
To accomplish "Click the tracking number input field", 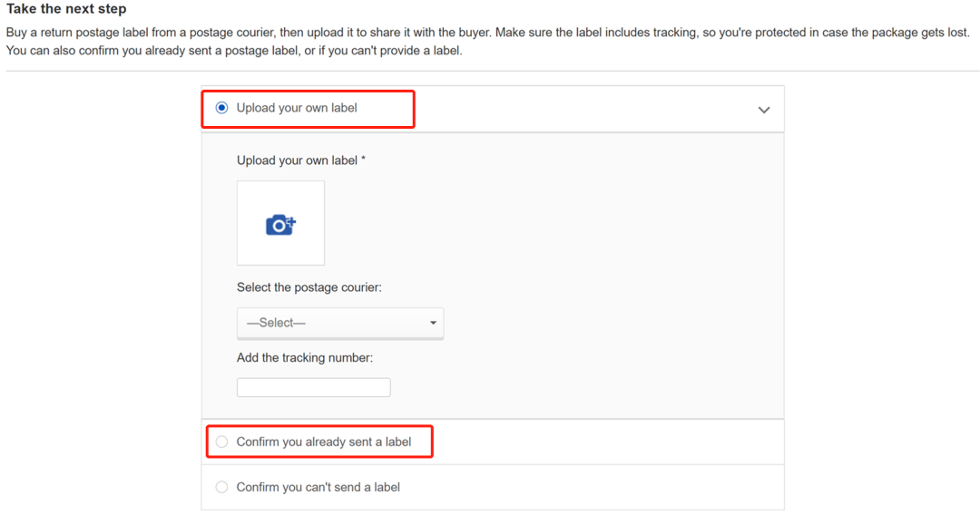I will click(313, 387).
